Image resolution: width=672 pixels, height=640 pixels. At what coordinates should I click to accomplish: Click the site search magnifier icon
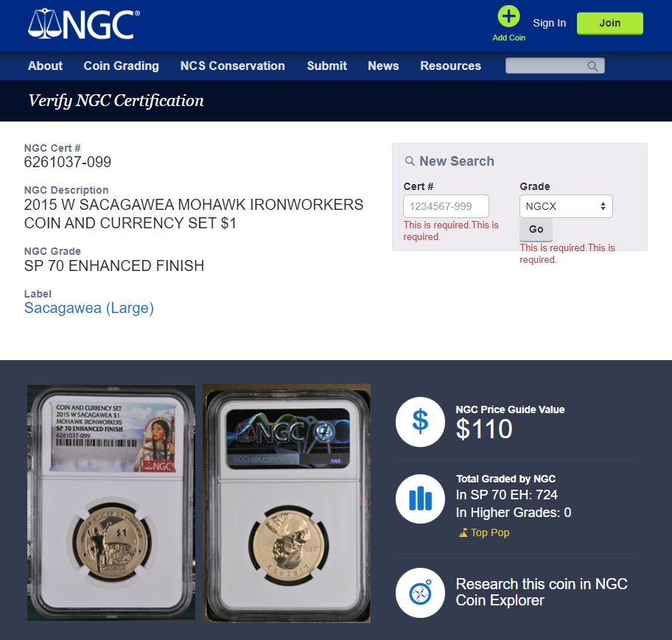pos(592,66)
